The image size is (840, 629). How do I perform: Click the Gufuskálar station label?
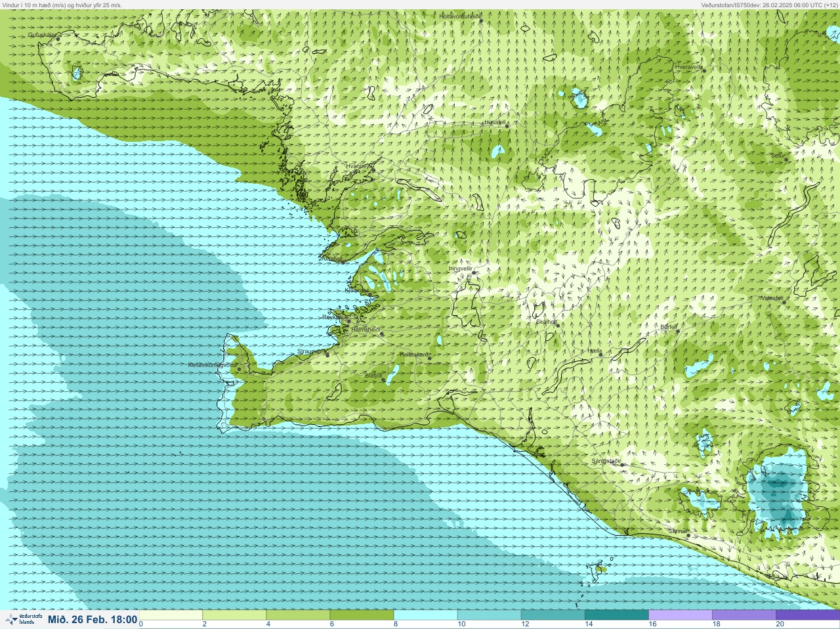(x=41, y=35)
